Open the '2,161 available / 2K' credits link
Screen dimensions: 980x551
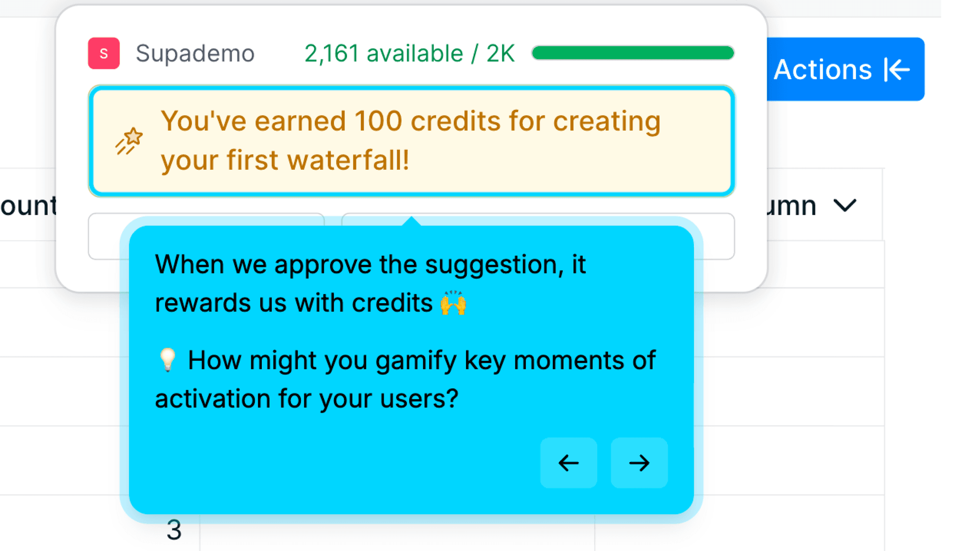(x=410, y=53)
